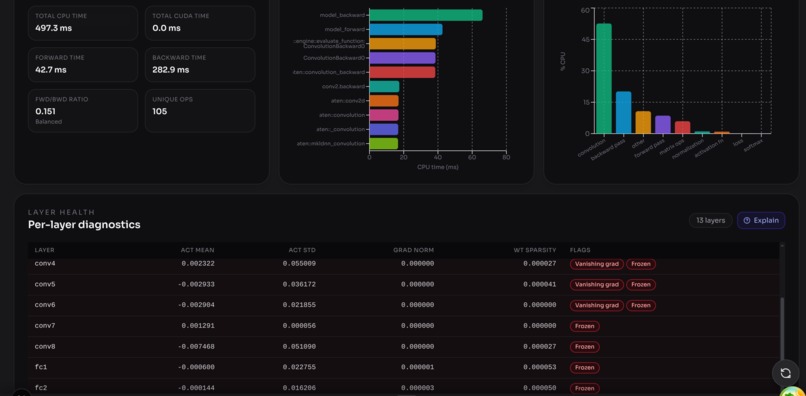Select the conv8 layer row name

coord(45,347)
